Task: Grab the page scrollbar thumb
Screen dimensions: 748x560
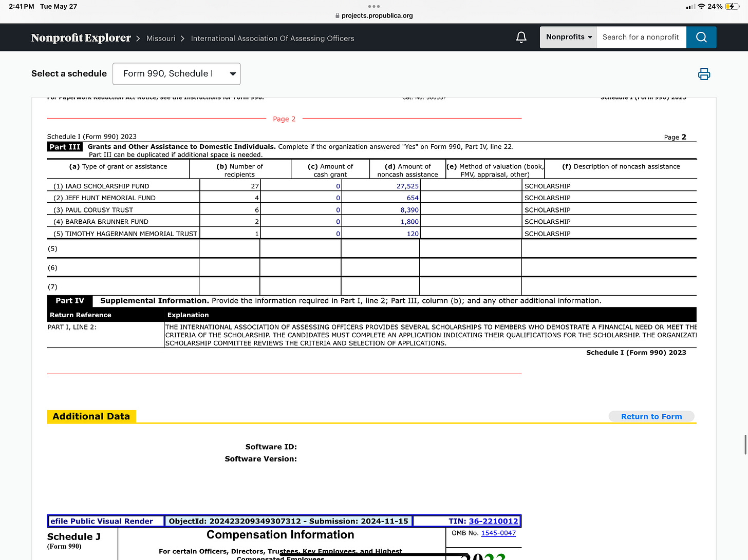Action: (745, 445)
